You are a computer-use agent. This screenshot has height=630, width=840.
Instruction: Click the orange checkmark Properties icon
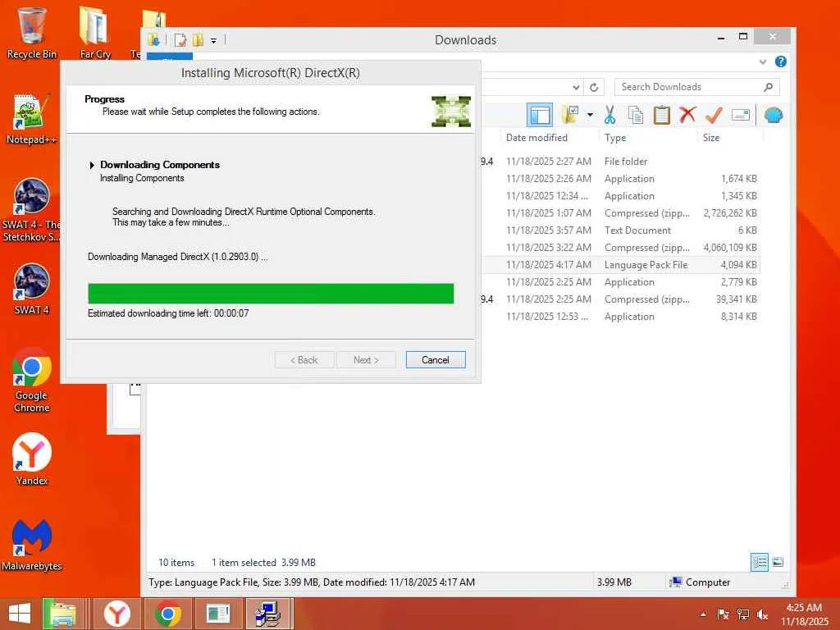click(x=714, y=115)
